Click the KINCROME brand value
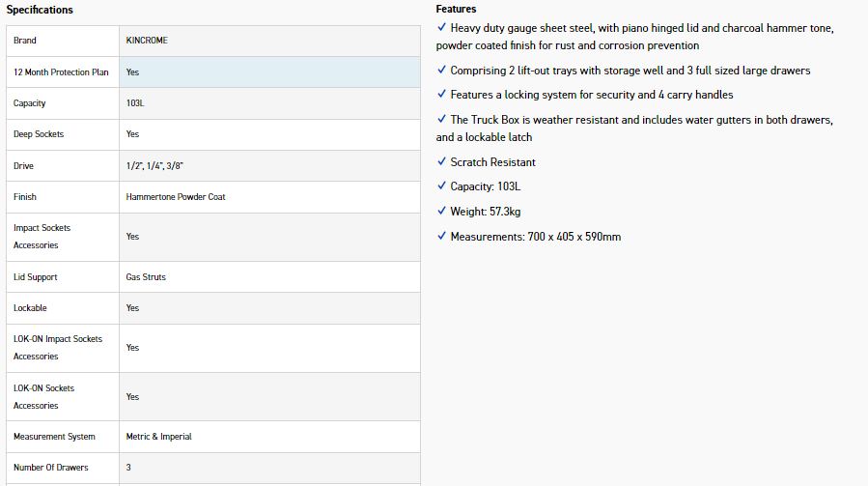The height and width of the screenshot is (486, 868). click(147, 41)
